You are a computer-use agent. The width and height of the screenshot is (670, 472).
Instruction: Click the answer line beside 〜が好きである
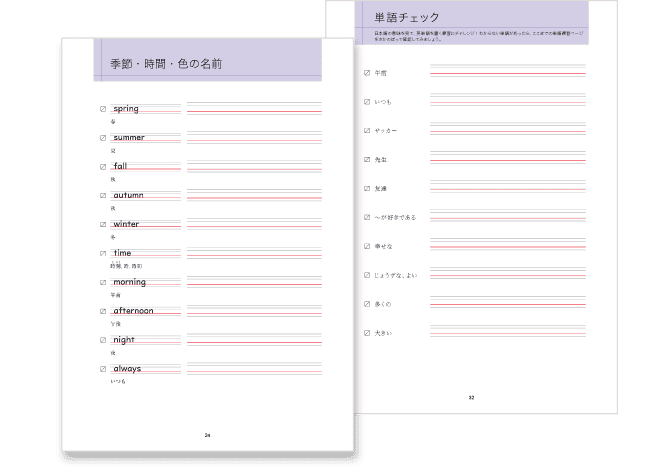tap(507, 217)
